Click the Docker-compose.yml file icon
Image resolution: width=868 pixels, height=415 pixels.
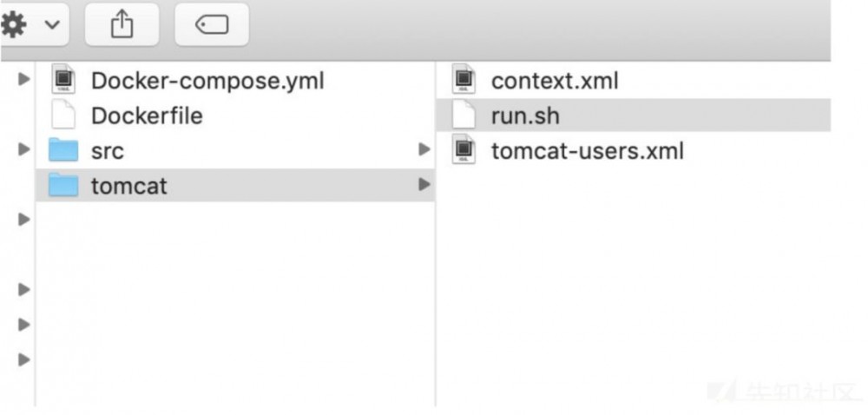click(63, 81)
